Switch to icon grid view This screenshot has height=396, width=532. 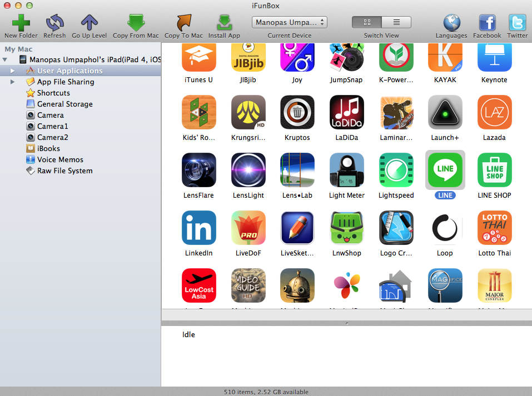click(367, 22)
